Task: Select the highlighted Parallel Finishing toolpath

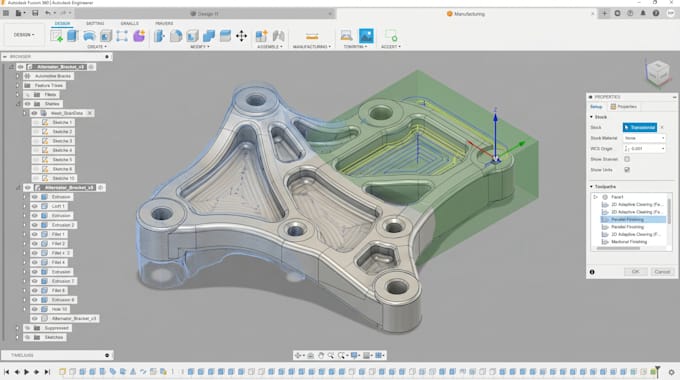Action: coord(633,219)
